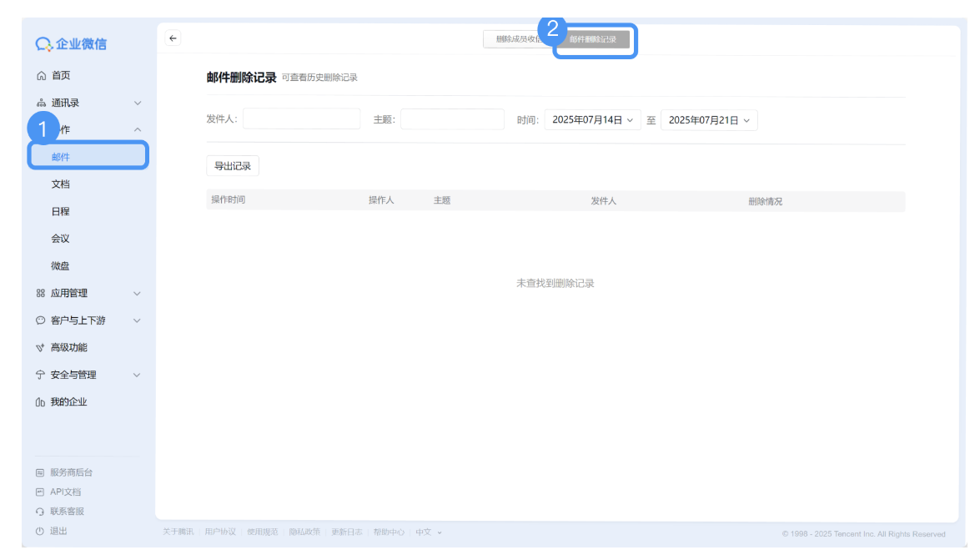Focus the 主题 input field
Image resolution: width=980 pixels, height=555 pixels.
(453, 119)
